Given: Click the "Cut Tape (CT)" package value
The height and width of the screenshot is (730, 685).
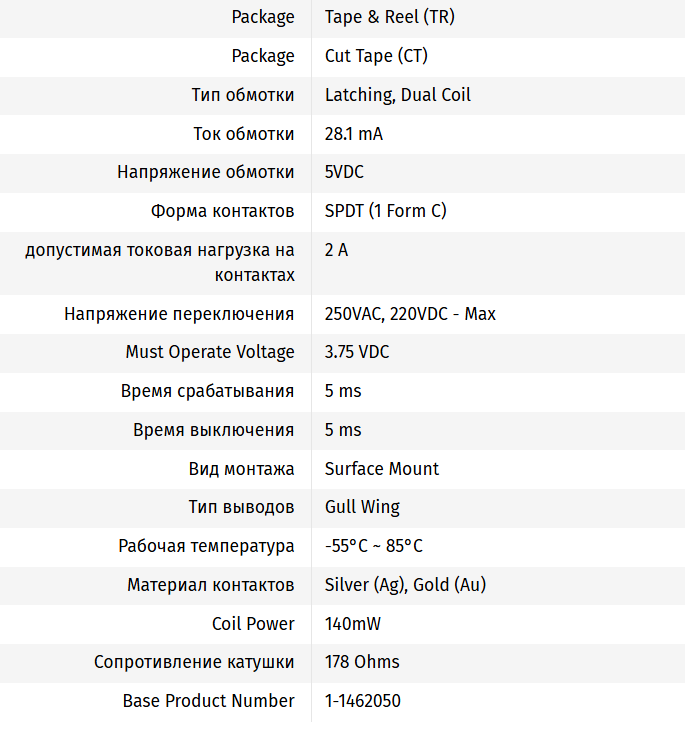Looking at the screenshot, I should (376, 56).
